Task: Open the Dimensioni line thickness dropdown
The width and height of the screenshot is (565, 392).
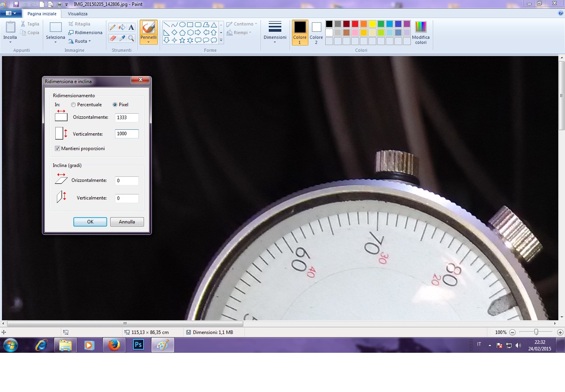Action: point(275,33)
